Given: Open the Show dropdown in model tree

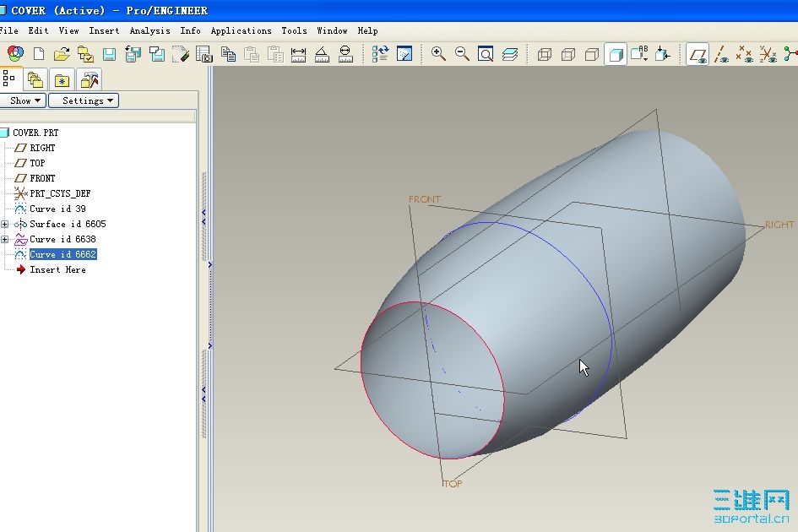Looking at the screenshot, I should coord(23,100).
